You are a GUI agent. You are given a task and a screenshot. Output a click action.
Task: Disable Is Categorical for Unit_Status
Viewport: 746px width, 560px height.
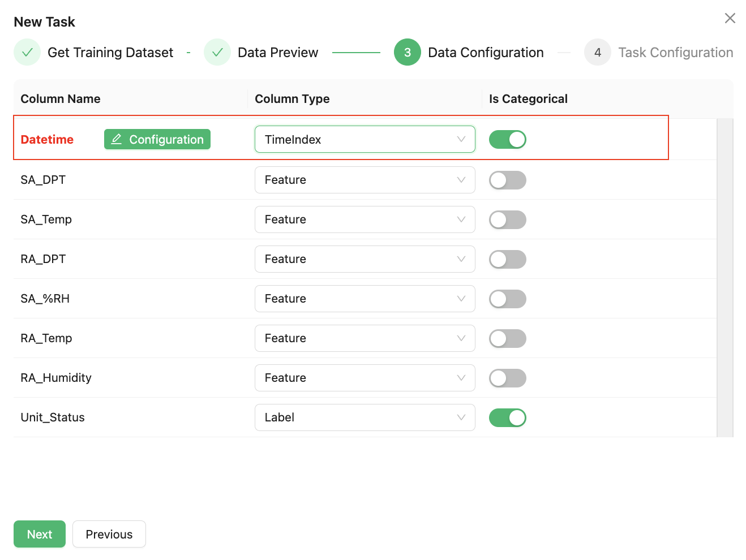(507, 418)
